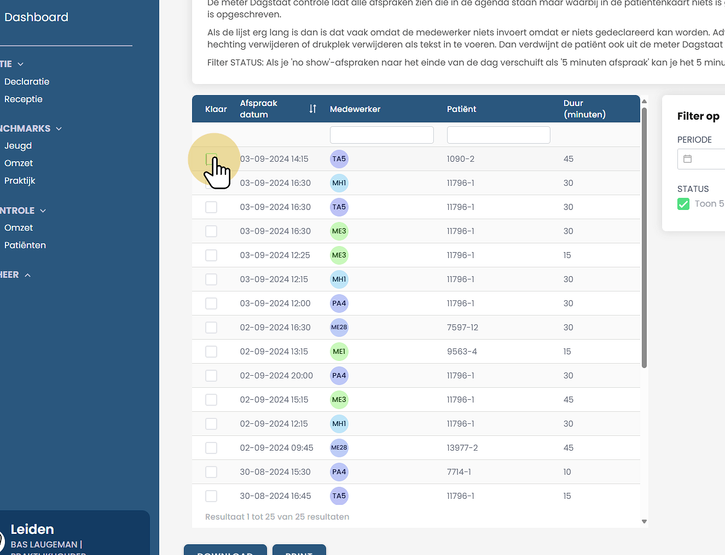Click the Leiden practice switcher in sidebar
Image resolution: width=725 pixels, height=555 pixels.
[74, 533]
